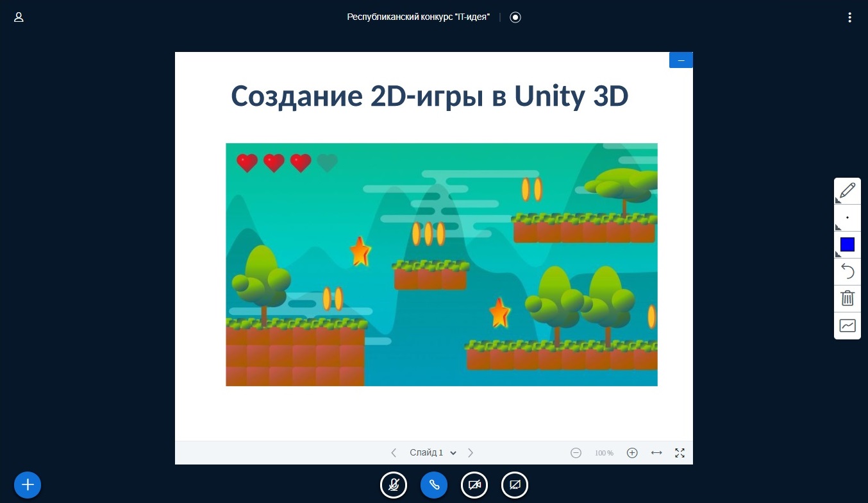The height and width of the screenshot is (503, 868).
Task: Go to the previous slide
Action: tap(394, 453)
